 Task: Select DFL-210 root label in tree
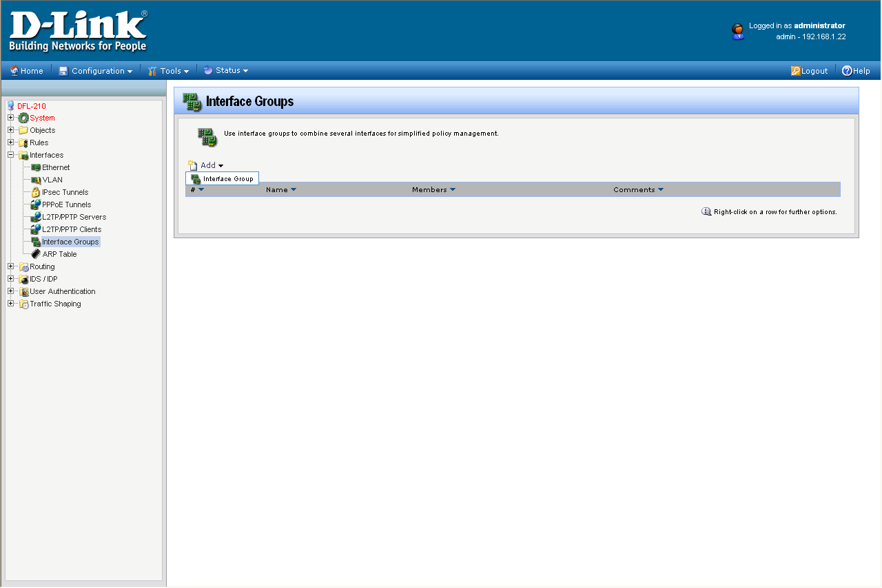[x=32, y=106]
